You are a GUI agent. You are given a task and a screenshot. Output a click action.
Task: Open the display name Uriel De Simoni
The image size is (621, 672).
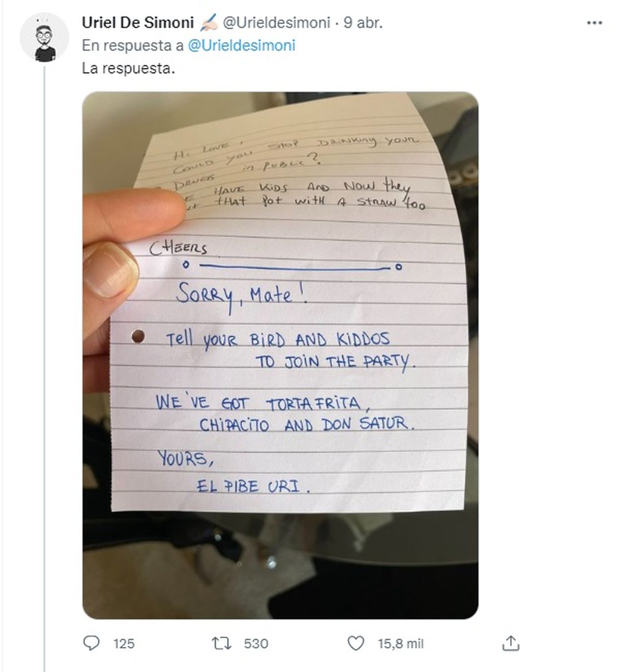138,23
